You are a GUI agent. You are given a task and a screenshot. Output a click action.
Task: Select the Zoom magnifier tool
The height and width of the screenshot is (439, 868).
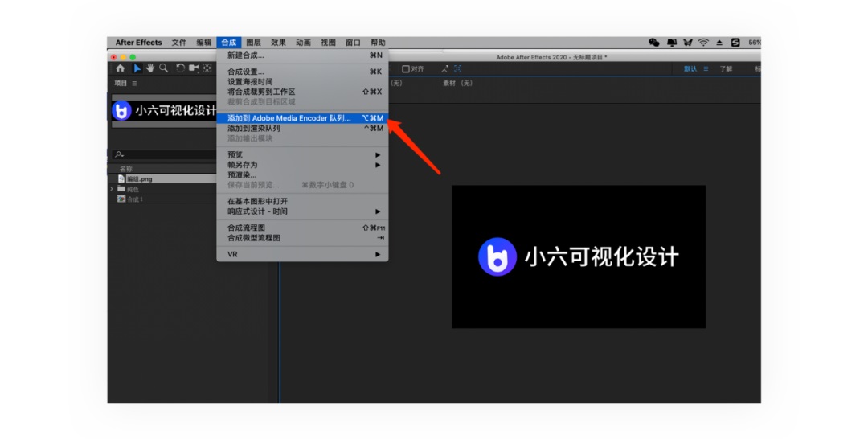pyautogui.click(x=164, y=68)
